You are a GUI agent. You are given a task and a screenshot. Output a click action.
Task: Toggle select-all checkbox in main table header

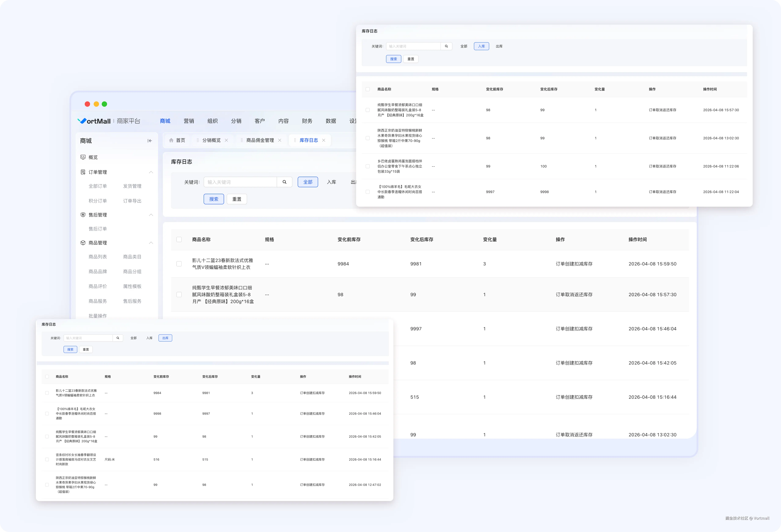pyautogui.click(x=179, y=239)
